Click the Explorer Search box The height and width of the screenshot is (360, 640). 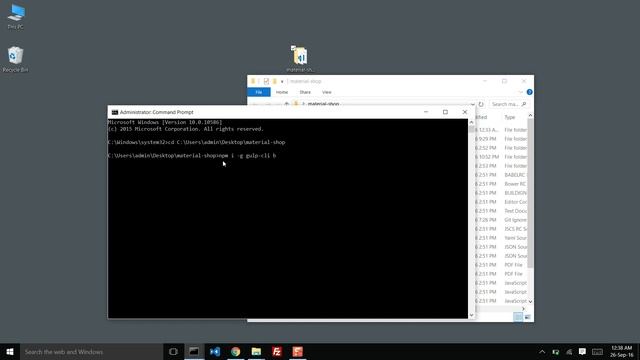tap(509, 104)
